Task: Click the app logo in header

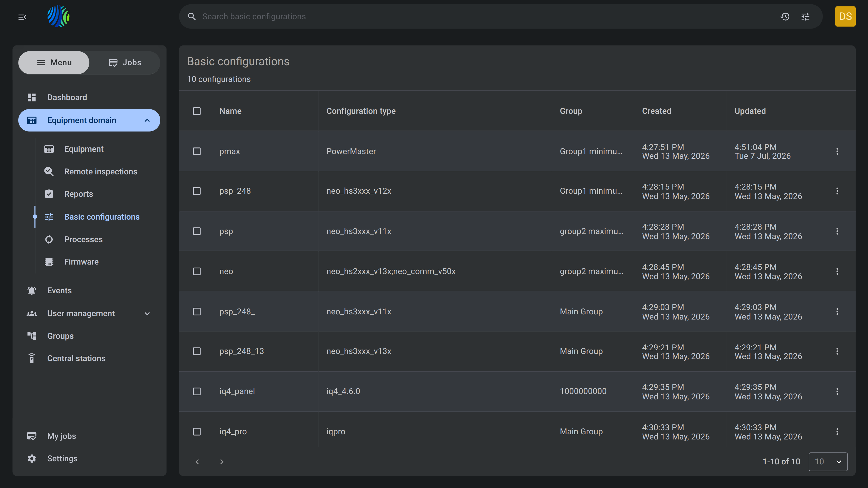Action: click(x=59, y=16)
